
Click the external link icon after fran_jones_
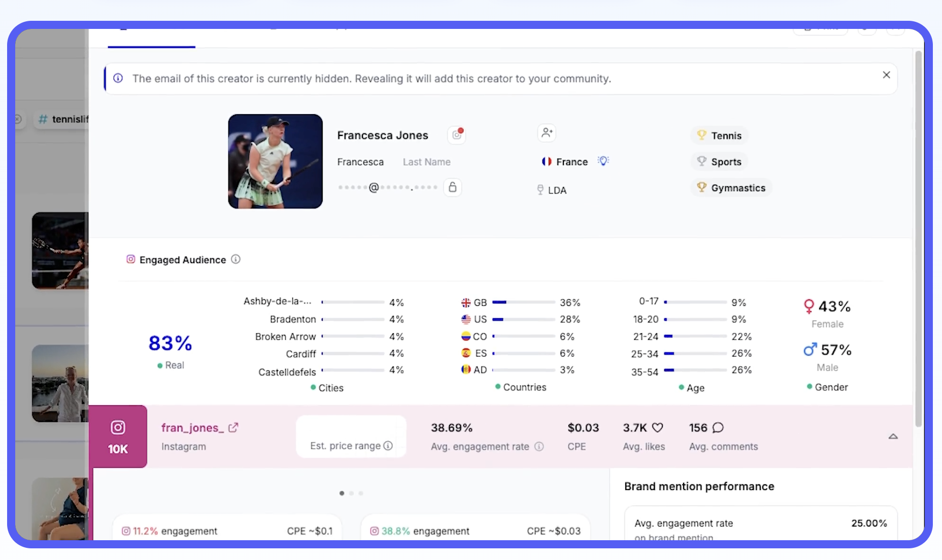233,428
